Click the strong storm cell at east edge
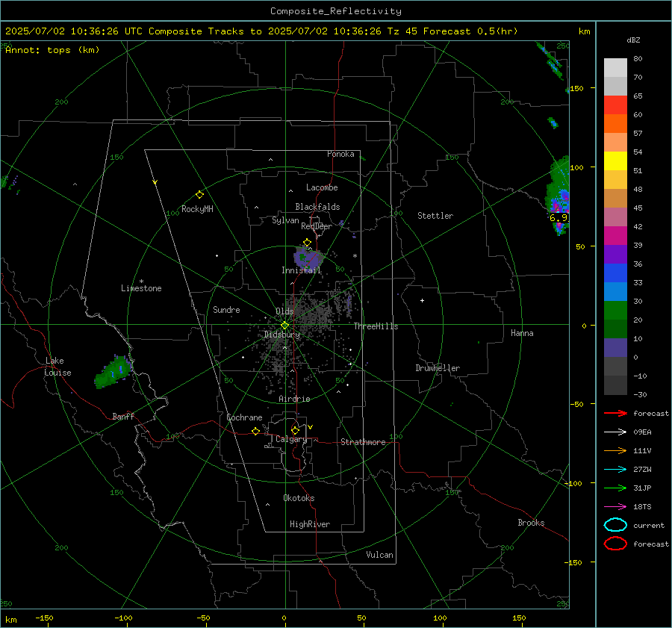Screen dimensions: 672x628 click(x=558, y=197)
